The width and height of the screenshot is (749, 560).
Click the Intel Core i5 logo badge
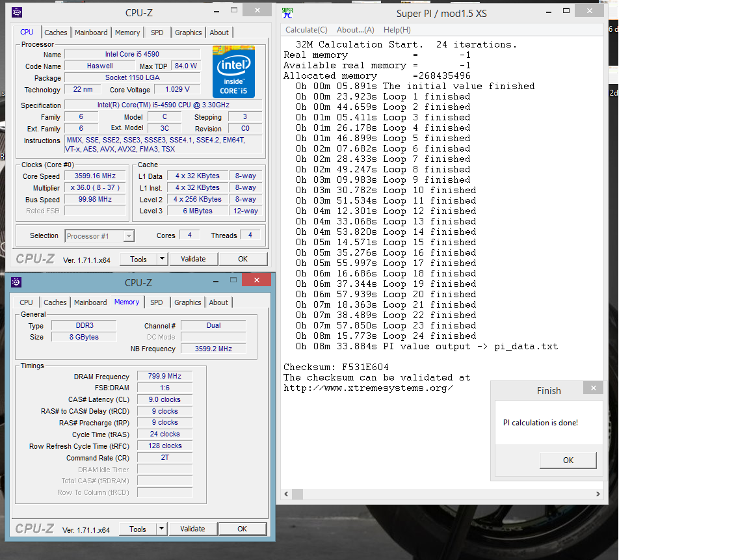233,72
